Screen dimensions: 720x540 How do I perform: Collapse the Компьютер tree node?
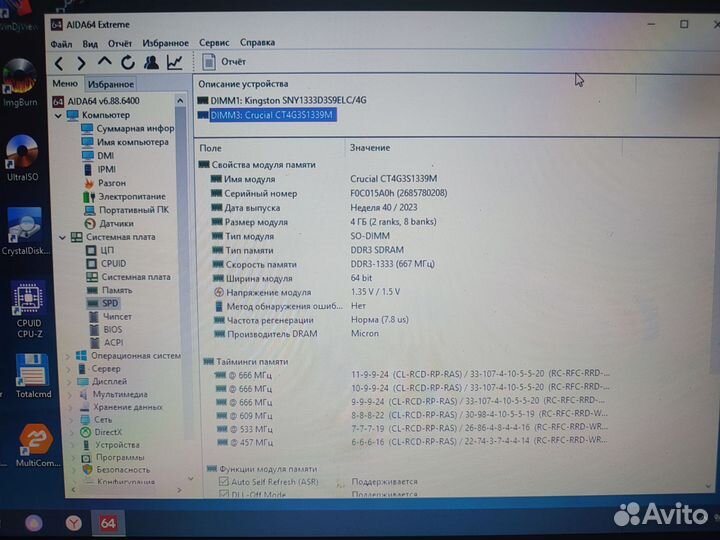click(x=58, y=115)
